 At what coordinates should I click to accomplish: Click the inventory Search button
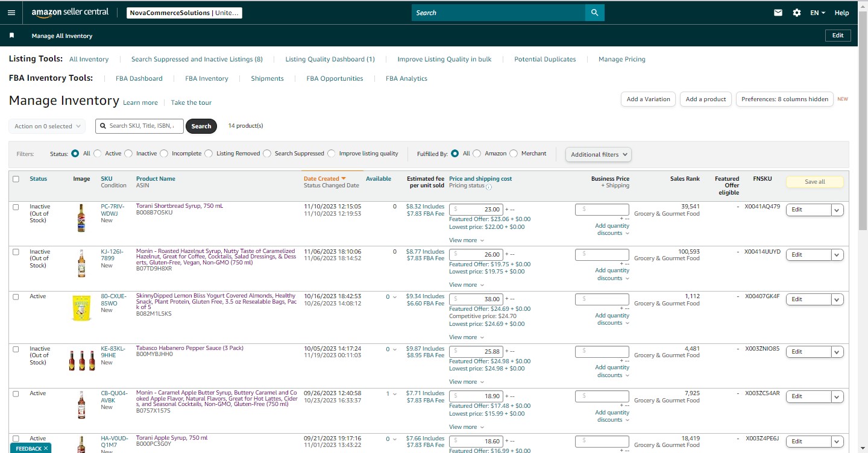tap(201, 126)
